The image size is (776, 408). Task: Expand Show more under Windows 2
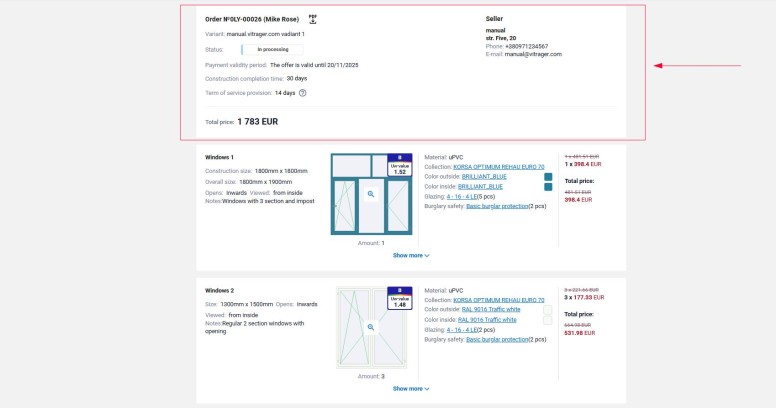(410, 388)
